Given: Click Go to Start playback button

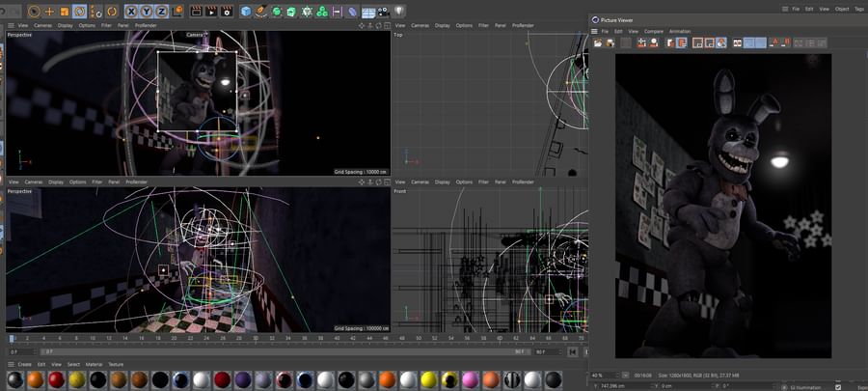Looking at the screenshot, I should pyautogui.click(x=572, y=351).
